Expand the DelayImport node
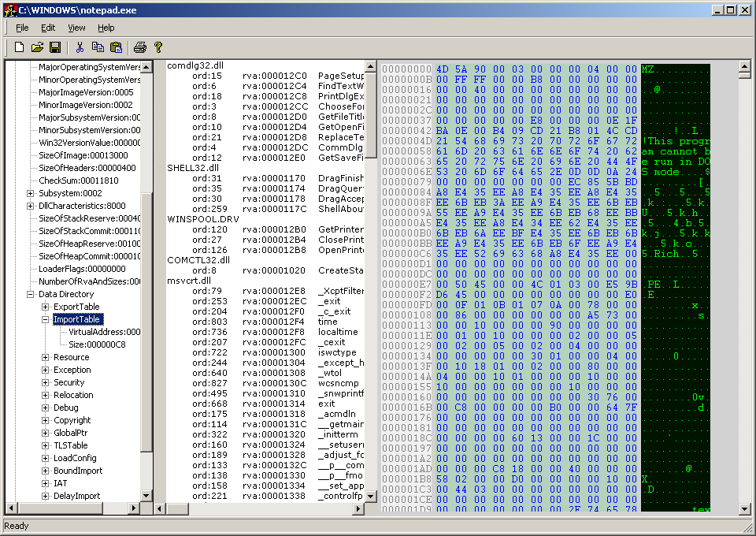This screenshot has width=756, height=536. pos(46,496)
